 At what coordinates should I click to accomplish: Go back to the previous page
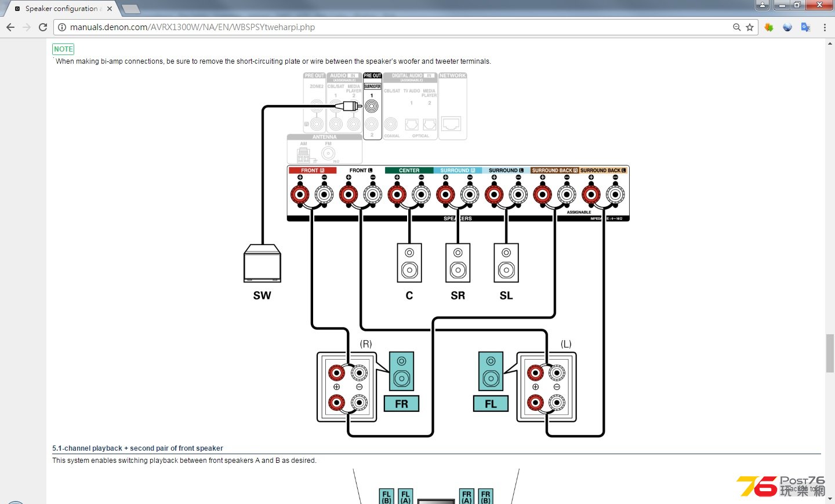pyautogui.click(x=10, y=27)
